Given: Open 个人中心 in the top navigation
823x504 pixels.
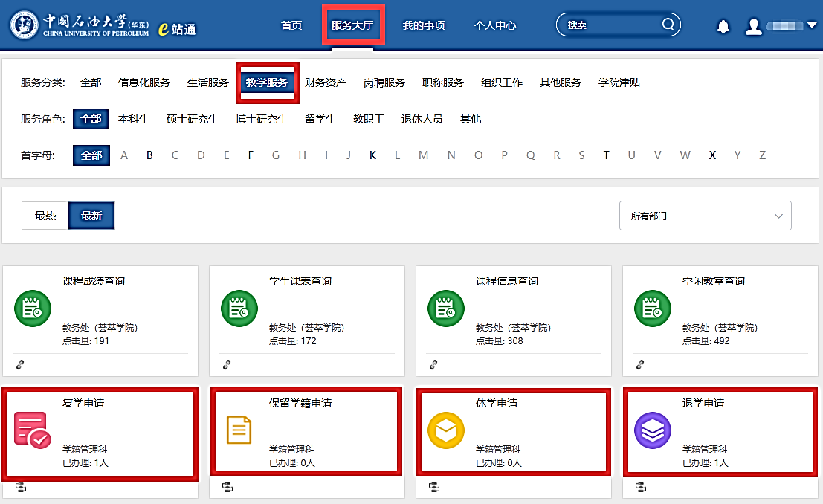Looking at the screenshot, I should [x=495, y=25].
